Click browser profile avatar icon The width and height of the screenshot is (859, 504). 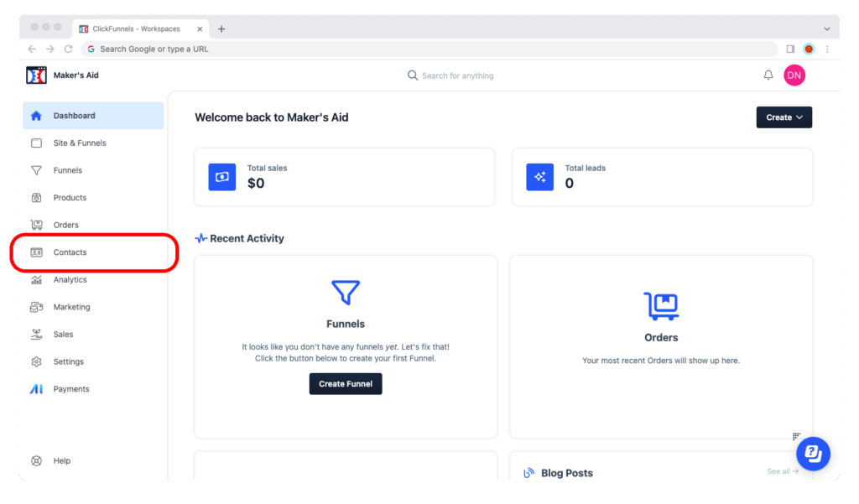[x=809, y=49]
